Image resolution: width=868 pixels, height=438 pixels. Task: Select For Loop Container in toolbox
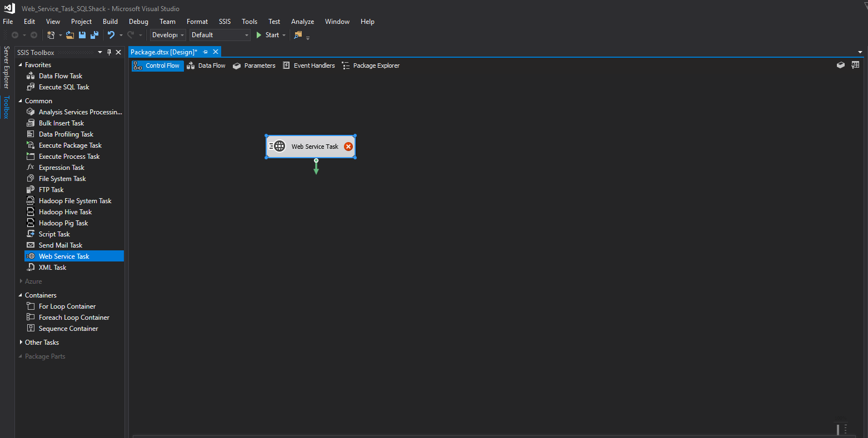67,306
